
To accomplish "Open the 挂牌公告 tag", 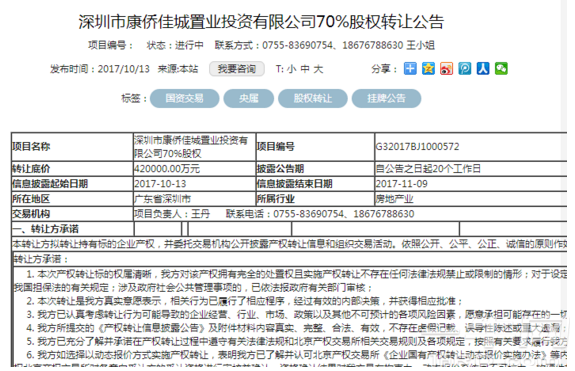I will (x=387, y=98).
